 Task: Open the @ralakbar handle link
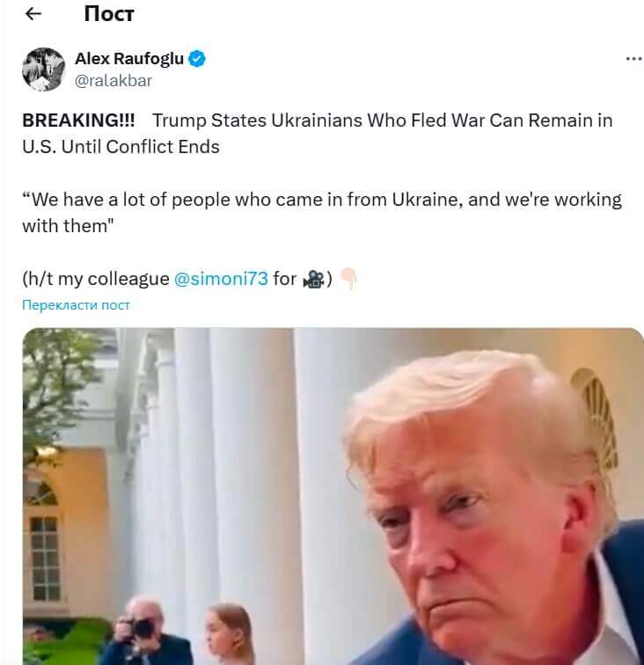113,81
